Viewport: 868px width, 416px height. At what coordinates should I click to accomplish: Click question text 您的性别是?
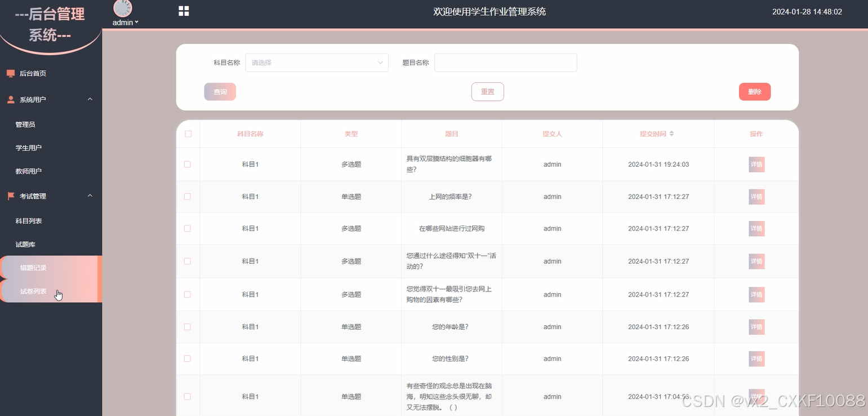click(x=450, y=359)
